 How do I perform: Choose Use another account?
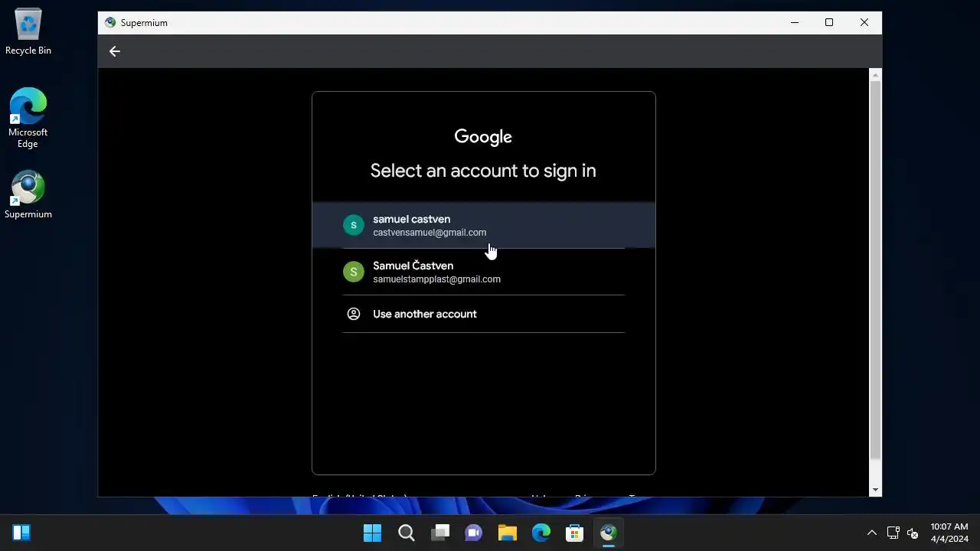coord(483,314)
